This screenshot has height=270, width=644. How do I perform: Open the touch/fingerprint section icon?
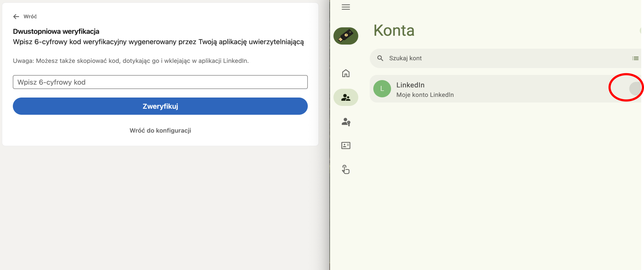point(346,169)
